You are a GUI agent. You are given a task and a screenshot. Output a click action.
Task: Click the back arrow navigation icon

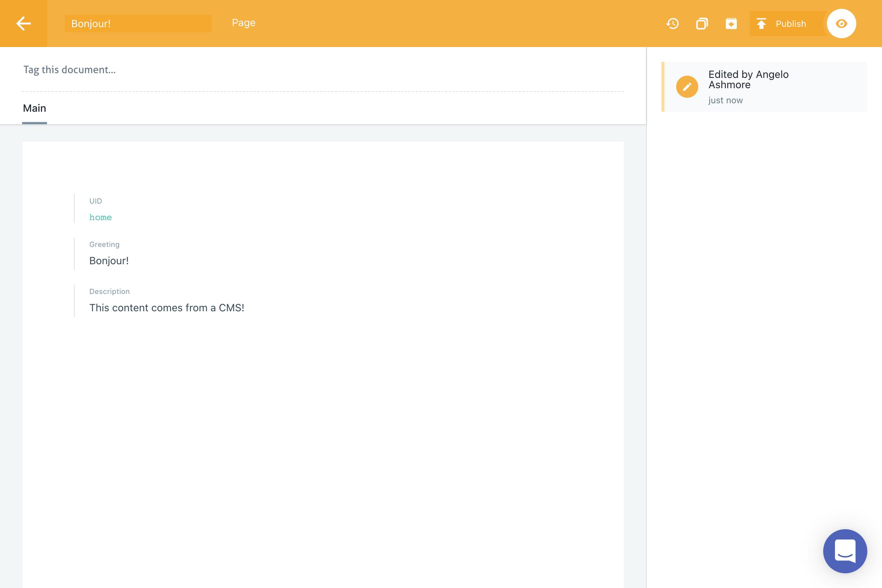coord(24,24)
